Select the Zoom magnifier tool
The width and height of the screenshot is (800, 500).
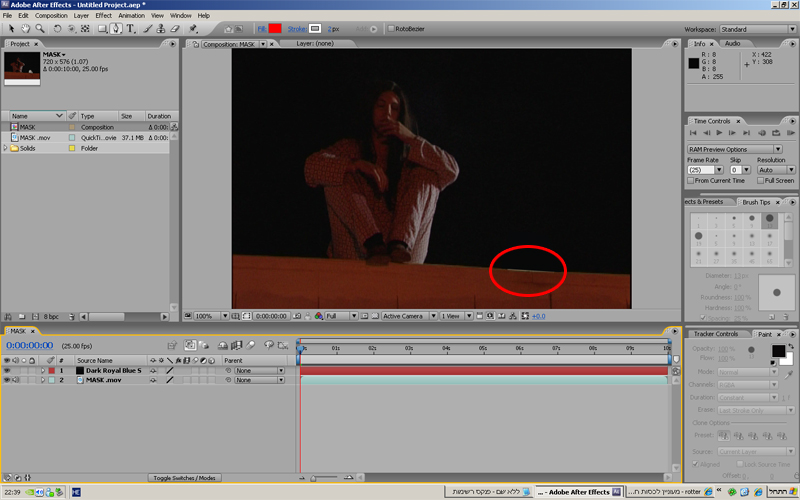[x=41, y=29]
